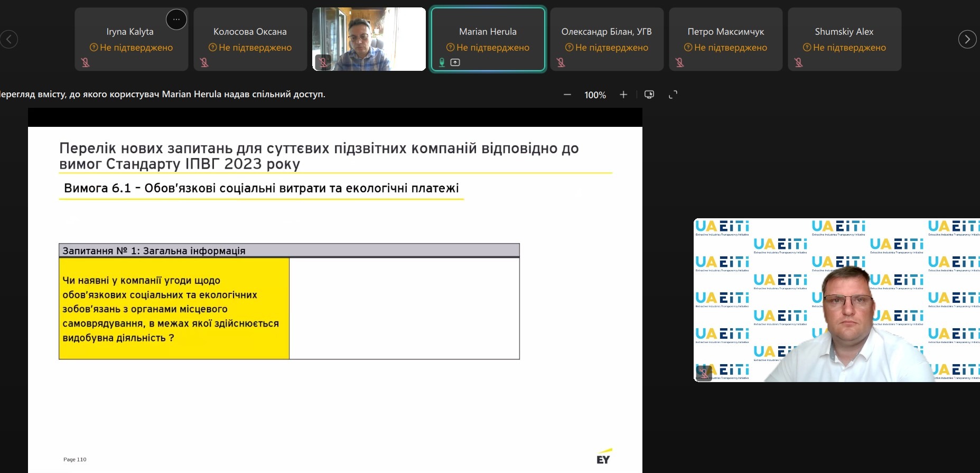Enter fullscreen view of shared content
The width and height of the screenshot is (980, 473).
click(x=673, y=95)
